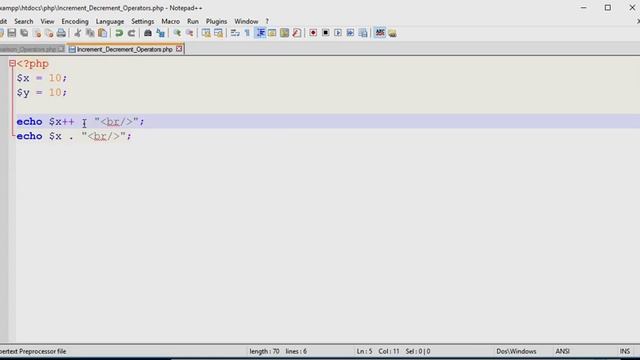
Task: Click the Copy toolbar icon
Action: [90, 33]
